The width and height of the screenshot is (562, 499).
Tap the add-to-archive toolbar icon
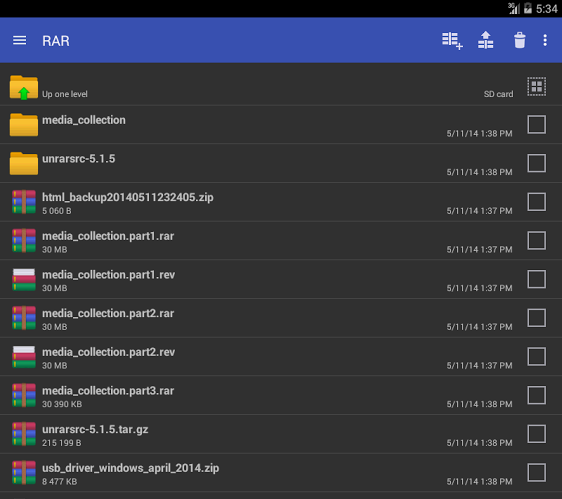[x=452, y=41]
